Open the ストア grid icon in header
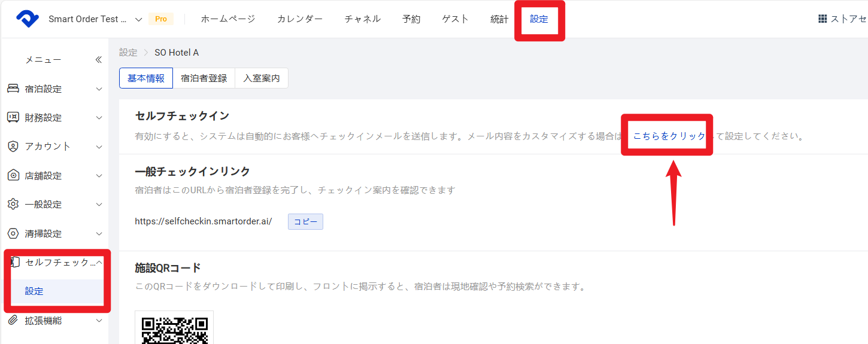The width and height of the screenshot is (868, 344). coord(823,19)
